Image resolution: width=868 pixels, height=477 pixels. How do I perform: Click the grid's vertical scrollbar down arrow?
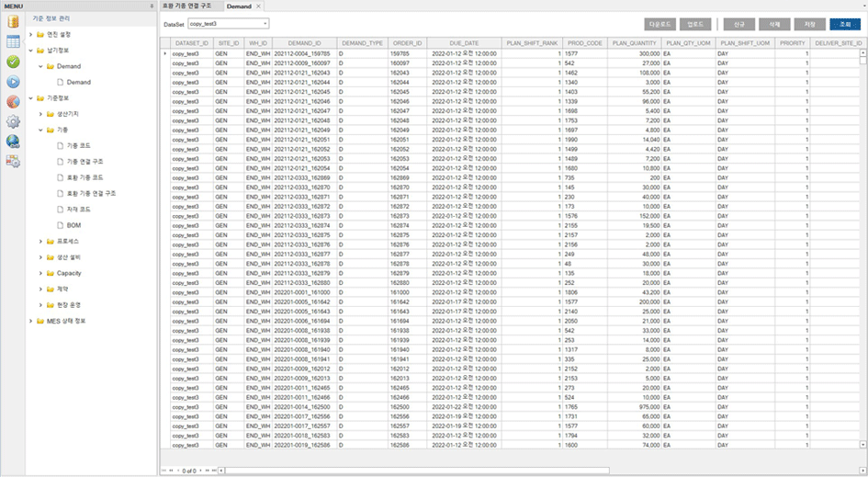[x=863, y=445]
